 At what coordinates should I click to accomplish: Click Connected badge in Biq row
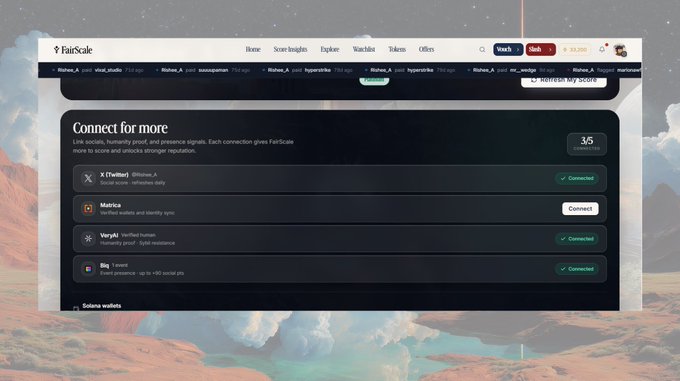tap(577, 269)
